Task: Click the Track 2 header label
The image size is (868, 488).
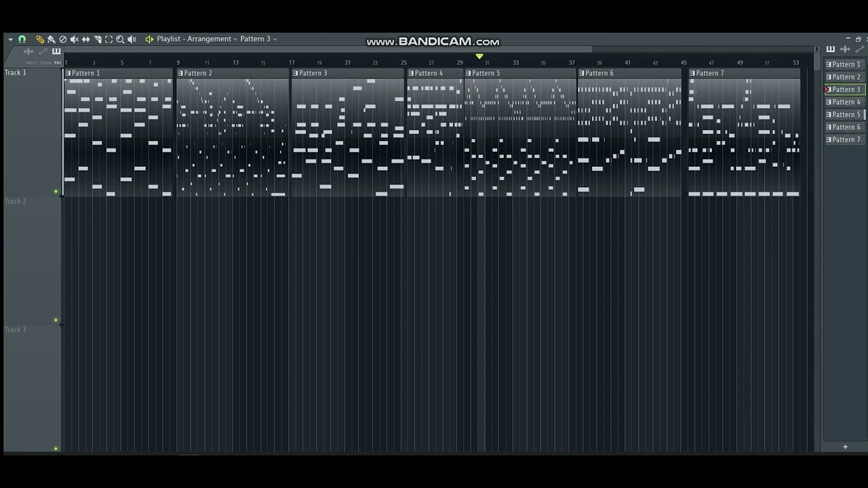Action: [16, 201]
